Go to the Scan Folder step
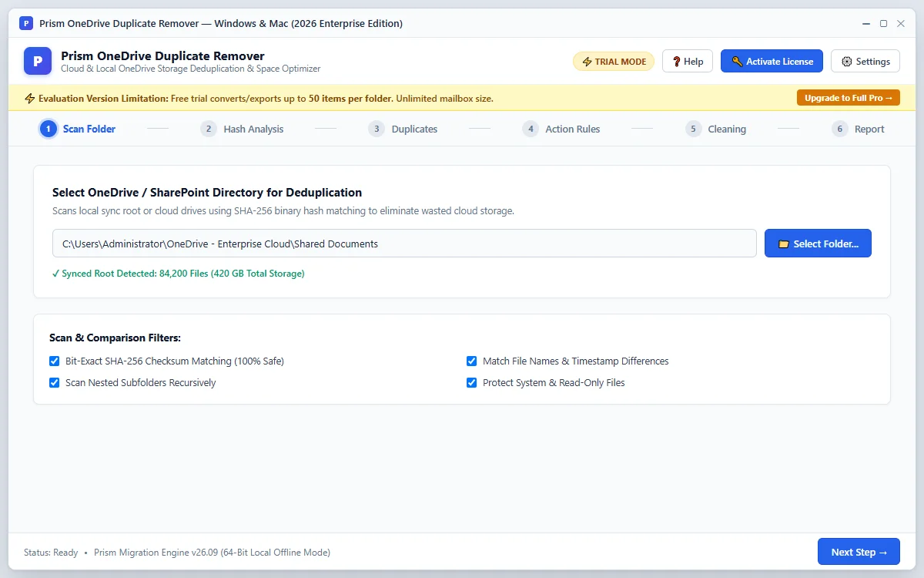 tap(78, 129)
